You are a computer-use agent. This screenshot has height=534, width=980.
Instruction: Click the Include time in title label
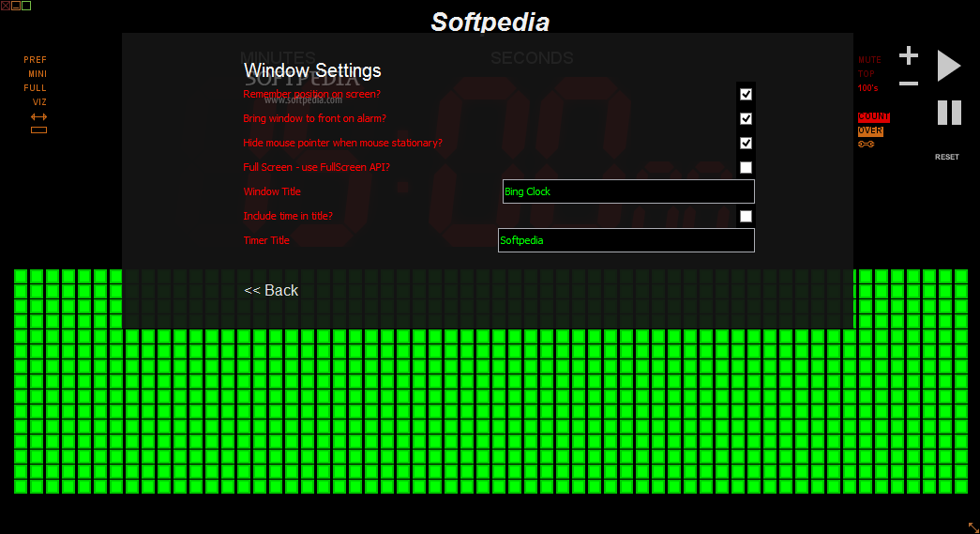[288, 217]
